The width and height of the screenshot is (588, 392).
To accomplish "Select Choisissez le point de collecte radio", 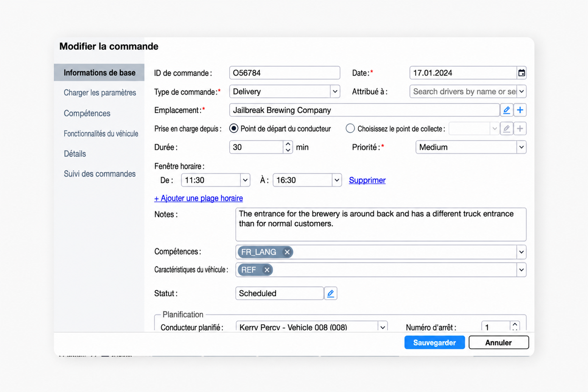I will 350,129.
